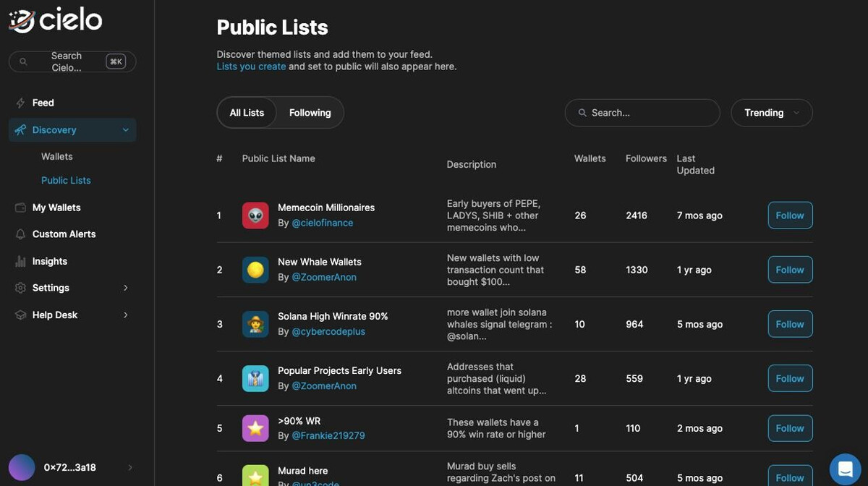Expand the Settings sidebar menu
The width and height of the screenshot is (868, 486).
[x=125, y=288]
